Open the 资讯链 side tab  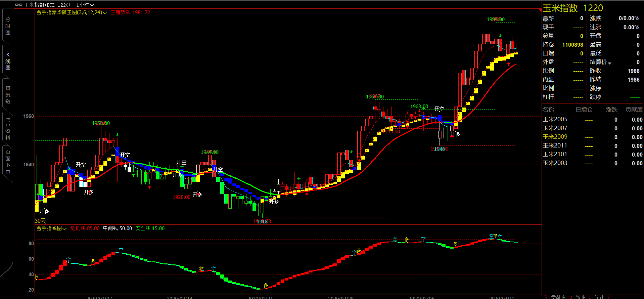pyautogui.click(x=8, y=95)
